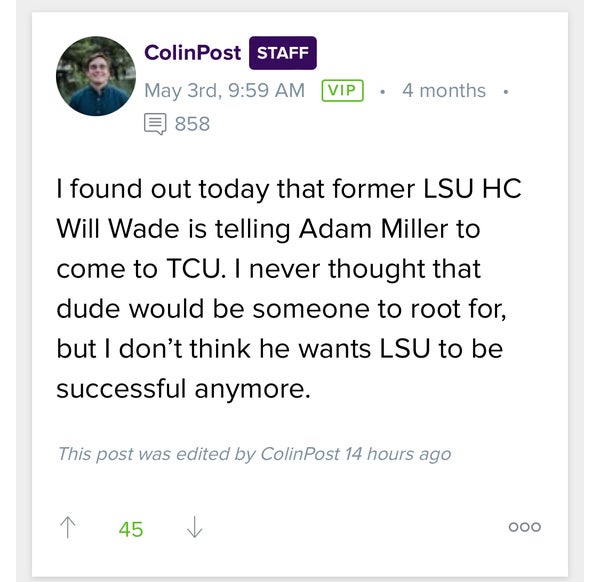
Task: Click the post count speech bubble icon
Action: [x=155, y=124]
